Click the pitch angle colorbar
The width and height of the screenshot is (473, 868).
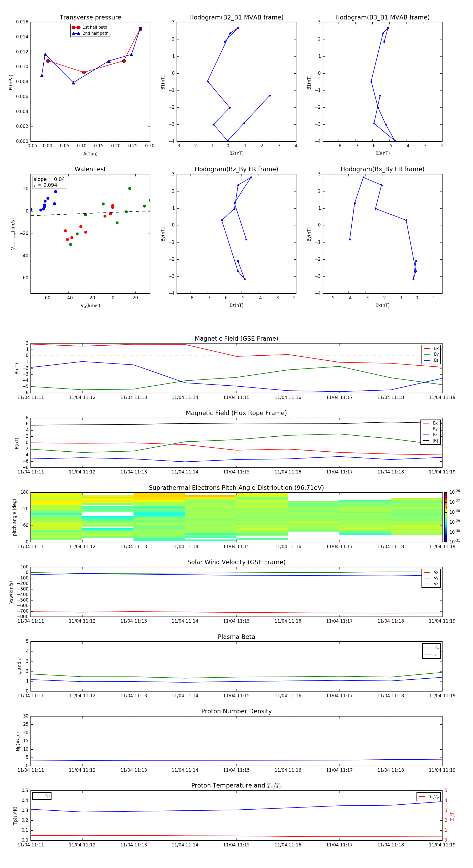click(x=446, y=517)
